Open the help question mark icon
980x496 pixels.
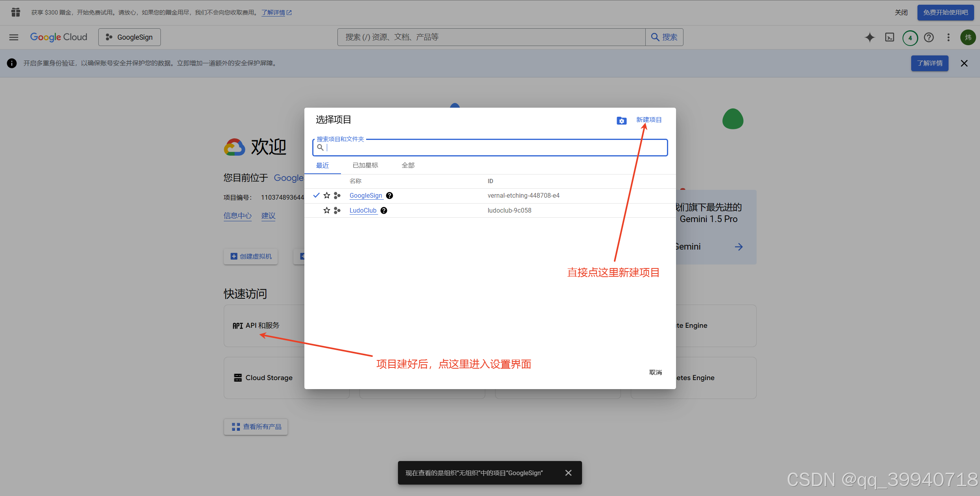[929, 37]
